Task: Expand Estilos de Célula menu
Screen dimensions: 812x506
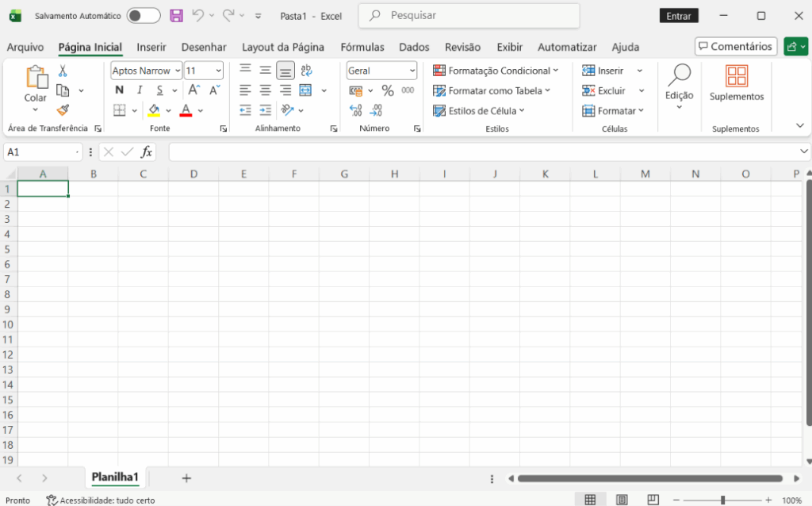Action: (479, 110)
